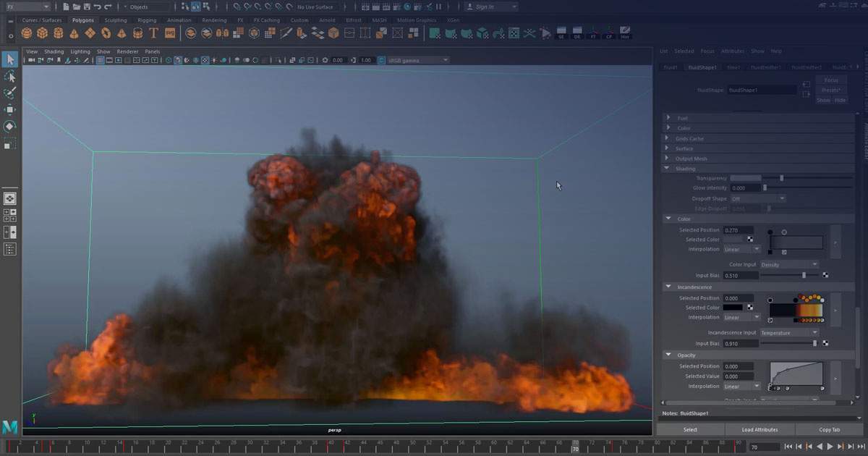Open the Incandescence Input dropdown showing Temperature
The height and width of the screenshot is (456, 868).
click(788, 332)
